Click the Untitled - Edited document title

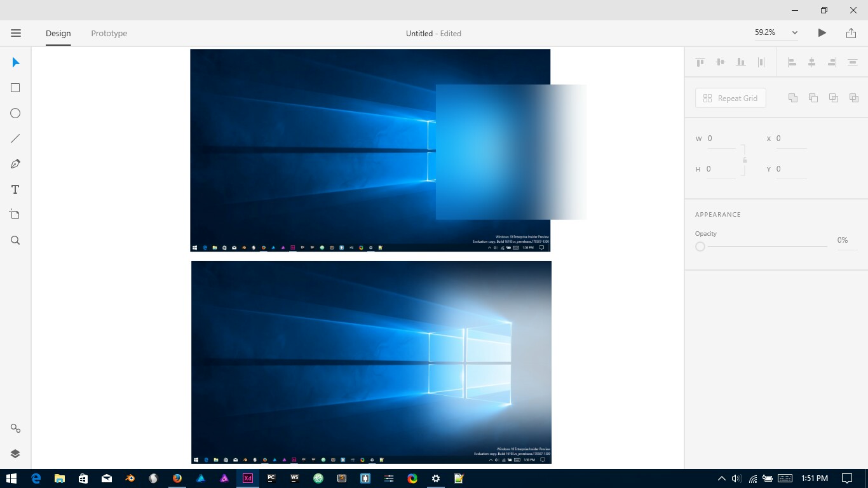click(x=433, y=33)
